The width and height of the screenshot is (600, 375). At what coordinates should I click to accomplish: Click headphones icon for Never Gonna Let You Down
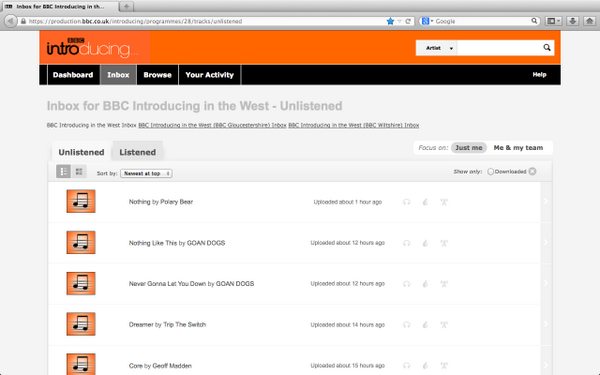[406, 284]
